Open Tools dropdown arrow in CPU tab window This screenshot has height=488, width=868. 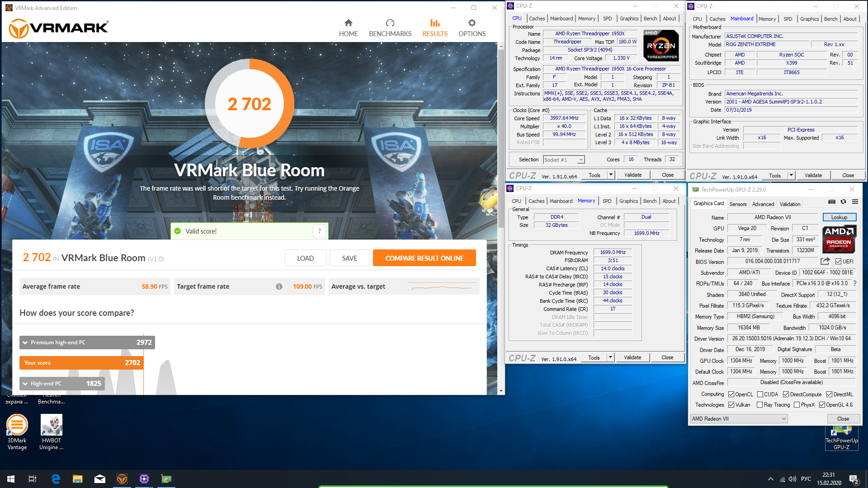click(610, 175)
